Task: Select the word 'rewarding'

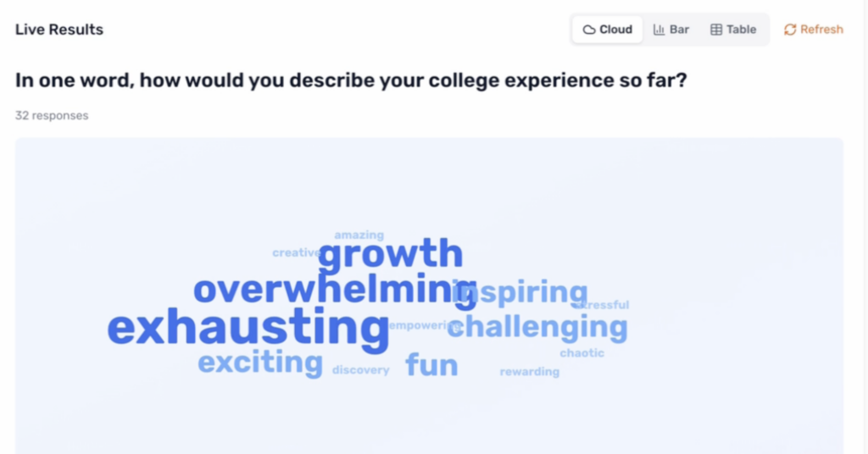Action: (529, 372)
